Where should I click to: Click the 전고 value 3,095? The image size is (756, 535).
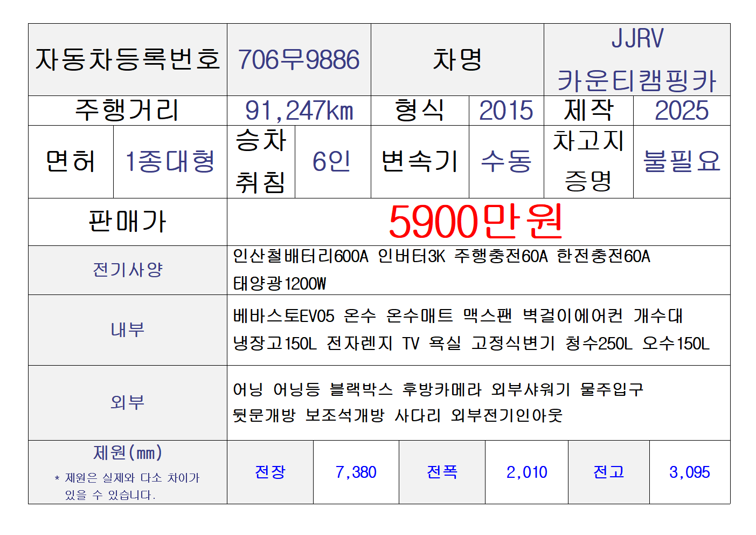pyautogui.click(x=689, y=472)
